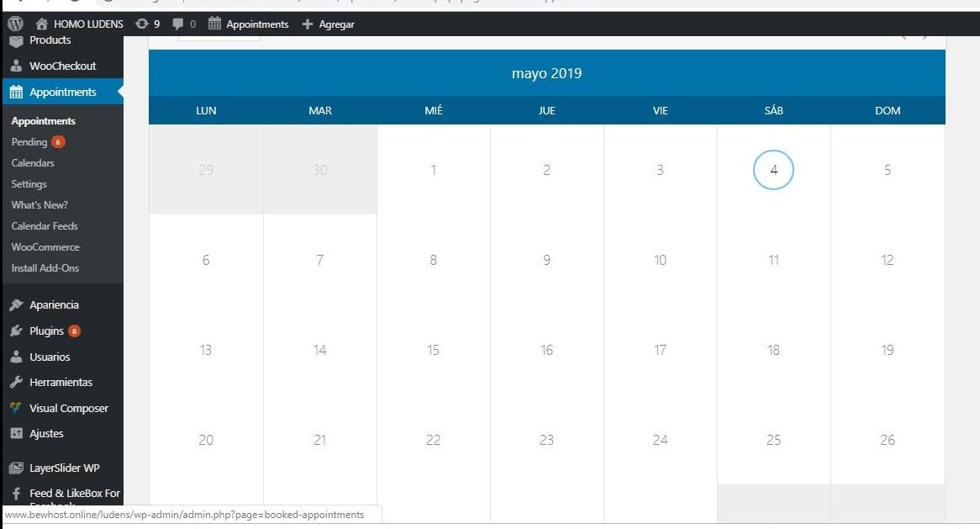This screenshot has height=529, width=980.
Task: Click HOMO LUDENS site name
Action: point(88,24)
